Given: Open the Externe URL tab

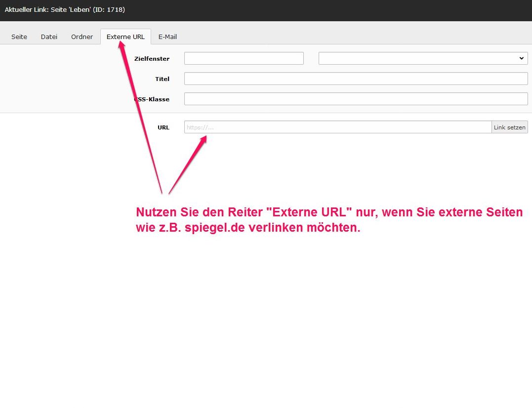Looking at the screenshot, I should [x=125, y=37].
